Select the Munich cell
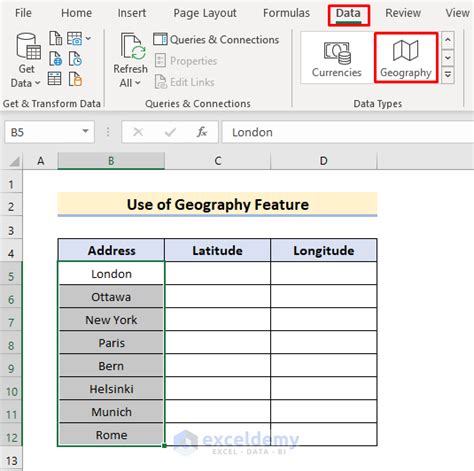 coord(111,412)
